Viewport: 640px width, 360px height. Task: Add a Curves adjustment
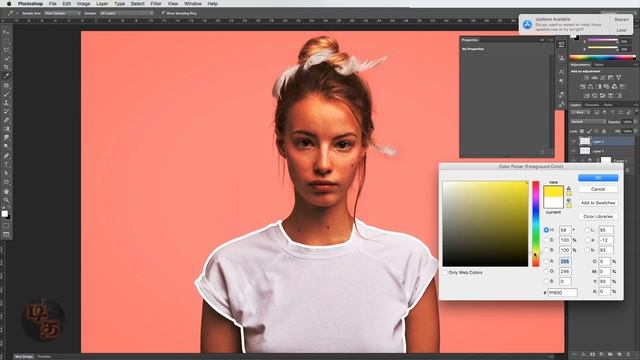[602, 78]
